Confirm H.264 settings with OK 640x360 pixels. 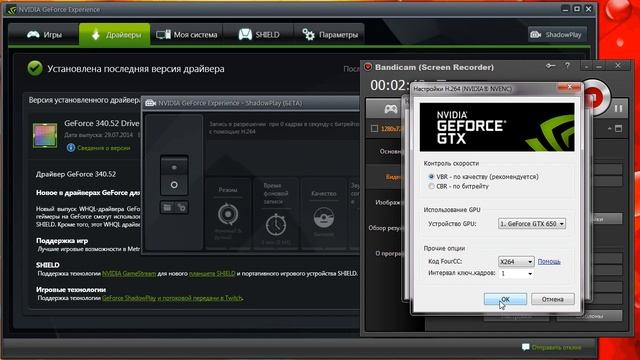pos(505,299)
